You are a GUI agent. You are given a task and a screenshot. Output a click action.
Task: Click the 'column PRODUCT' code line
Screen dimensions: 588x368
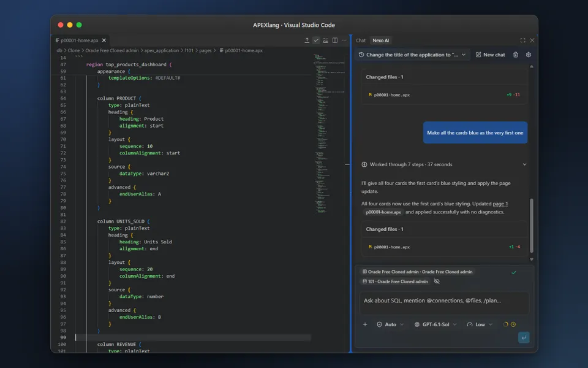coord(119,98)
